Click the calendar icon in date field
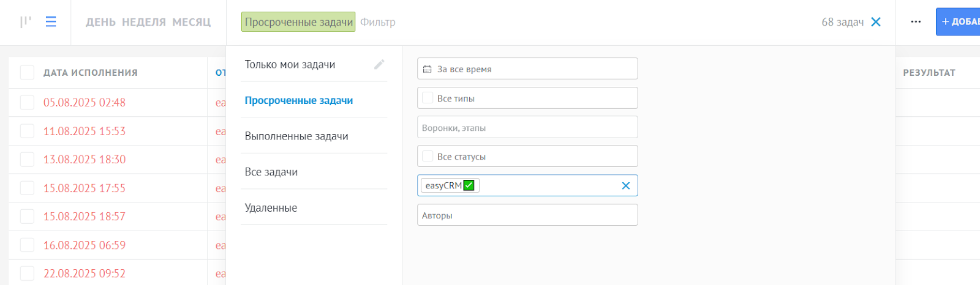Viewport: 980px width, 285px height. click(x=428, y=69)
